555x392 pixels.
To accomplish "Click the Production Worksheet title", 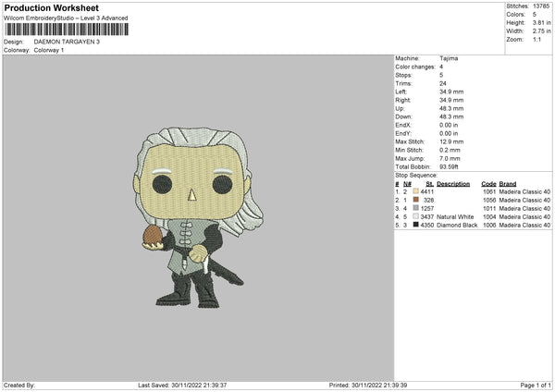I will [x=51, y=7].
